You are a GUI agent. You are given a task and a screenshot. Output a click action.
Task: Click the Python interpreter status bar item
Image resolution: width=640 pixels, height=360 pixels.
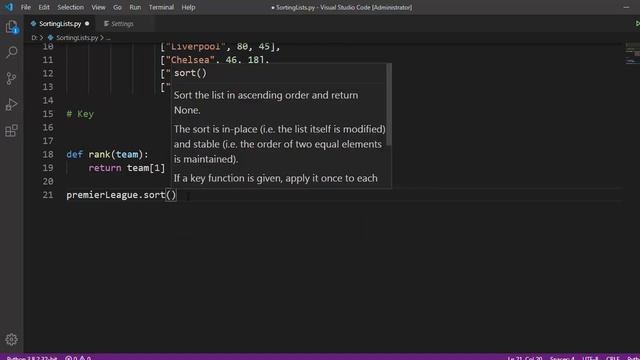(x=32, y=358)
